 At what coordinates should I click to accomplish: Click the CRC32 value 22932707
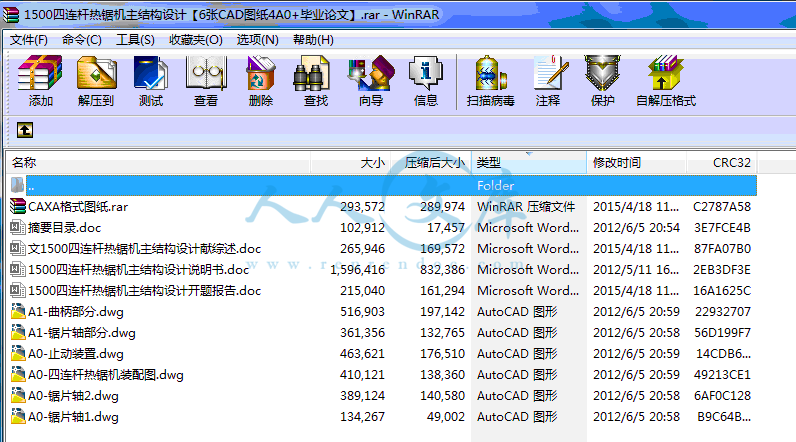(x=723, y=312)
